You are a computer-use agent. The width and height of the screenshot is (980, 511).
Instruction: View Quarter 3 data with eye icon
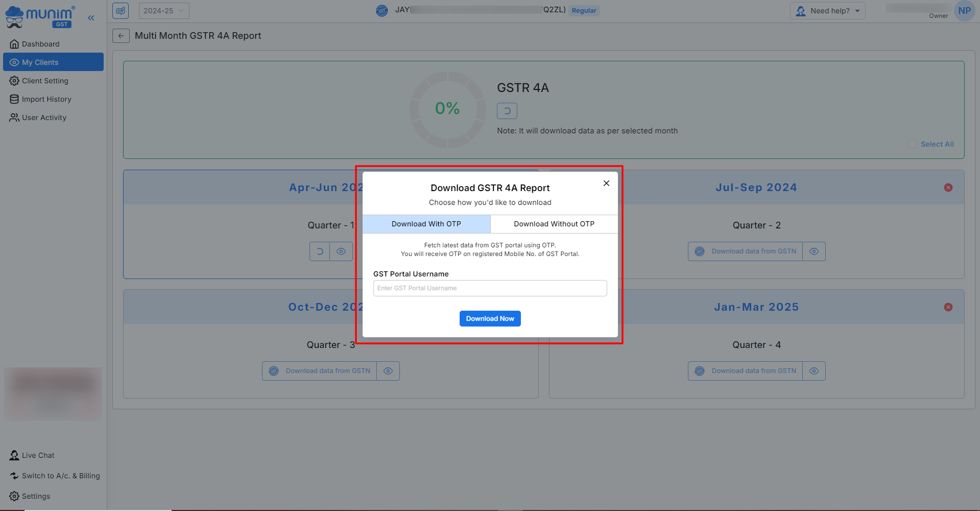388,371
